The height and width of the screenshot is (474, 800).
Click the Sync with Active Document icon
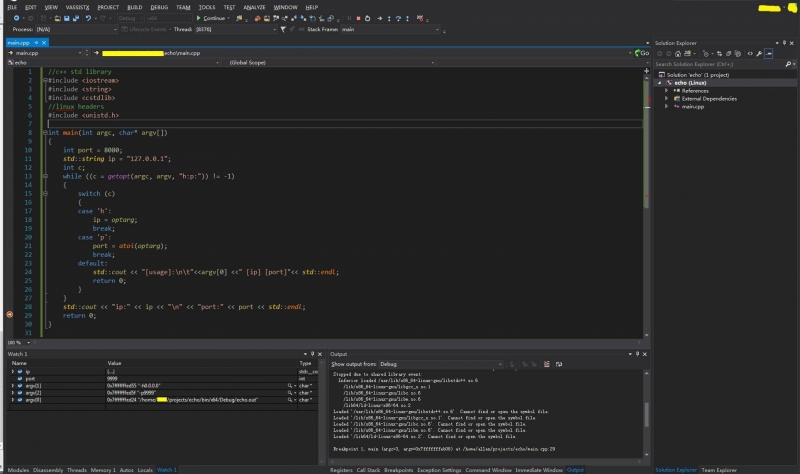point(719,54)
